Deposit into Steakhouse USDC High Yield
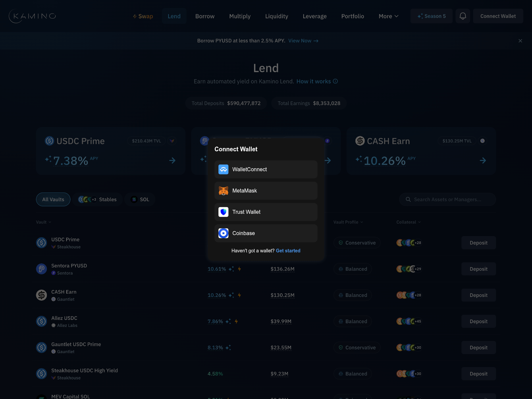This screenshot has width=532, height=399. coord(478,374)
